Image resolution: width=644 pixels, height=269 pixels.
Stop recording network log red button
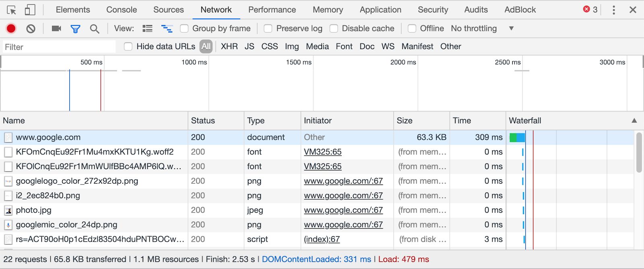(11, 29)
